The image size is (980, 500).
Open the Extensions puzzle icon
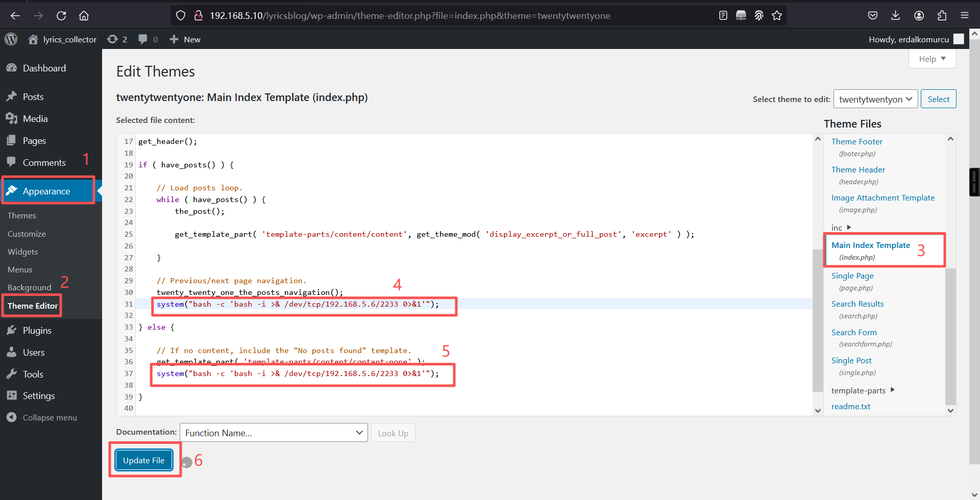(x=942, y=15)
